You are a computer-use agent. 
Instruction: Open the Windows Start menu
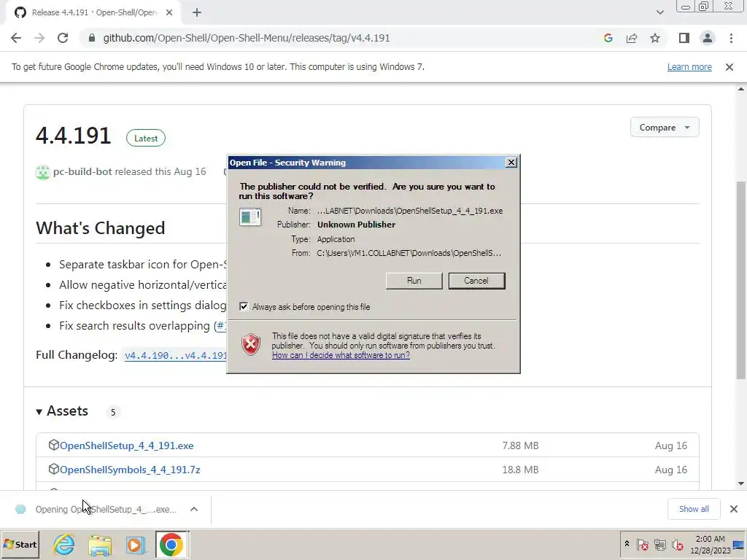click(x=20, y=544)
